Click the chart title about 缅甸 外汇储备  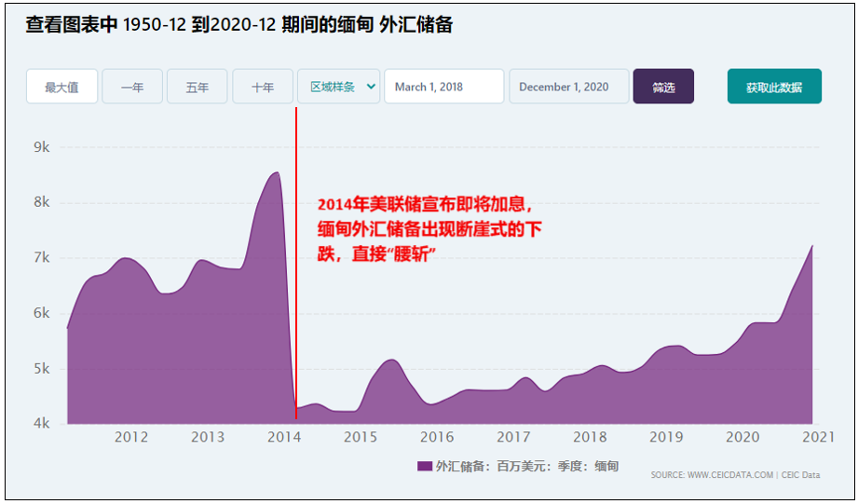(x=239, y=25)
